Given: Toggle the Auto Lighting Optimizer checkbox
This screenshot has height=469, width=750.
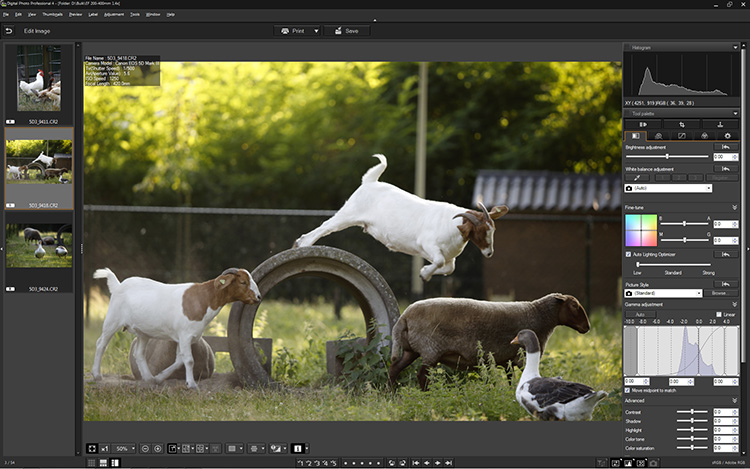Looking at the screenshot, I should pos(629,254).
